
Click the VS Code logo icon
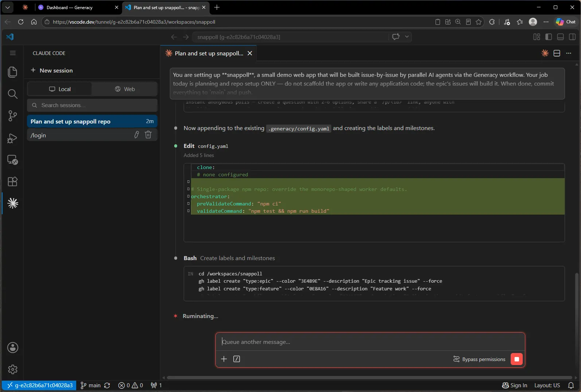coord(10,37)
